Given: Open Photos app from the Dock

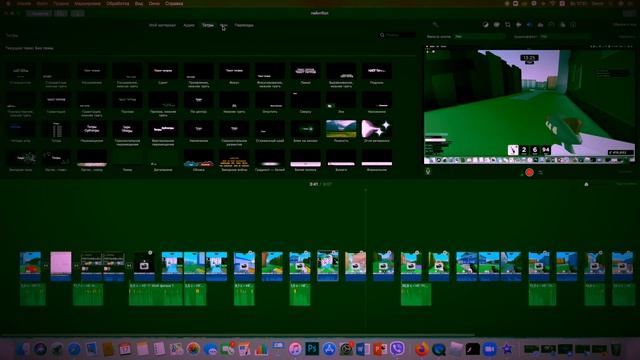Looking at the screenshot, I should pyautogui.click(x=193, y=349).
